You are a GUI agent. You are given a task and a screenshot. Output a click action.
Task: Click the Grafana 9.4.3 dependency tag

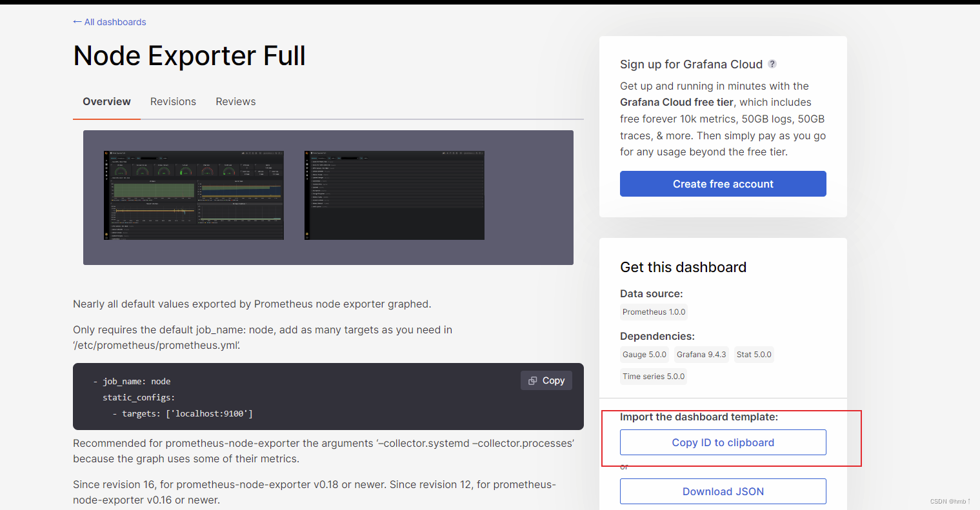tap(701, 355)
